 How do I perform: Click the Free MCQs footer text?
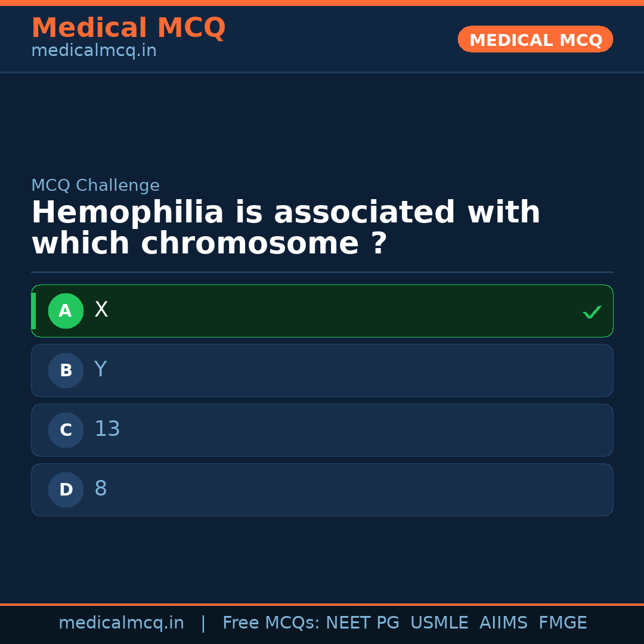(x=271, y=623)
